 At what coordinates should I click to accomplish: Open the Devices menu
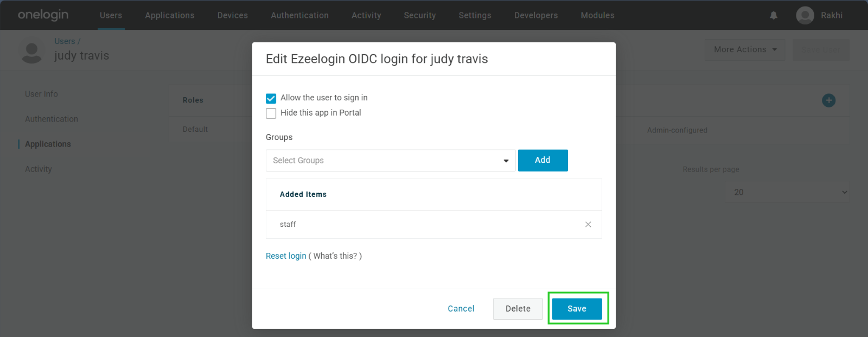click(233, 15)
